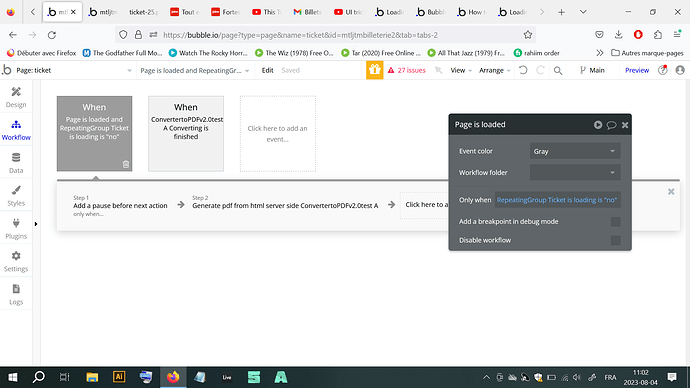Click the orange gift icon
690x388 pixels.
374,70
